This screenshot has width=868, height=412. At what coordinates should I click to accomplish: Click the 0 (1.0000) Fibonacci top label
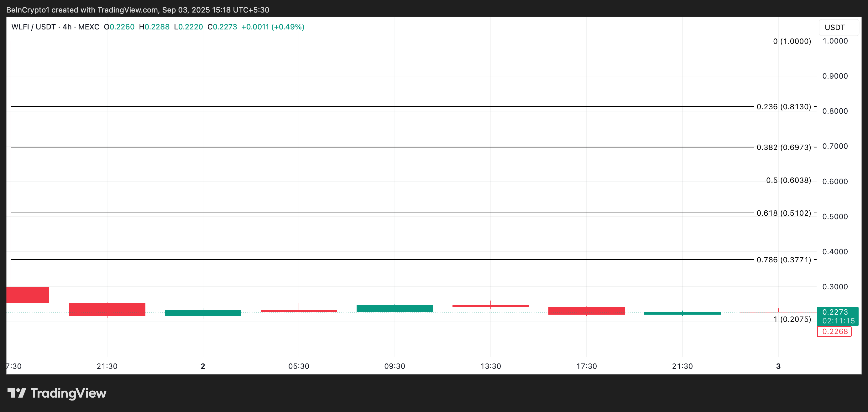coord(792,41)
